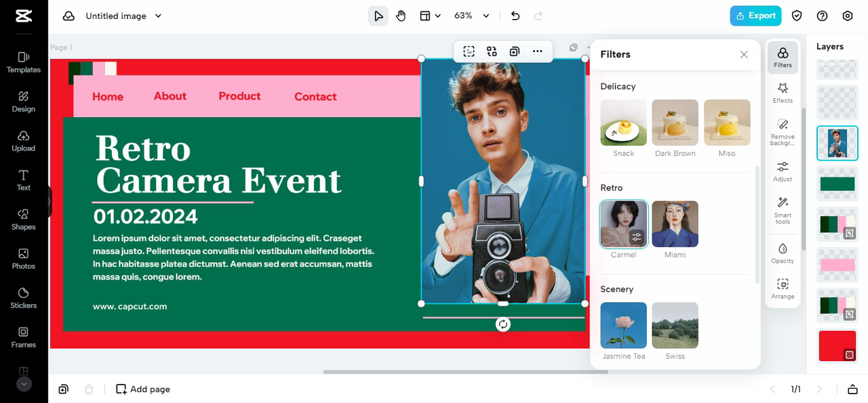Select the Carmel retro filter
This screenshot has width=868, height=403.
624,224
